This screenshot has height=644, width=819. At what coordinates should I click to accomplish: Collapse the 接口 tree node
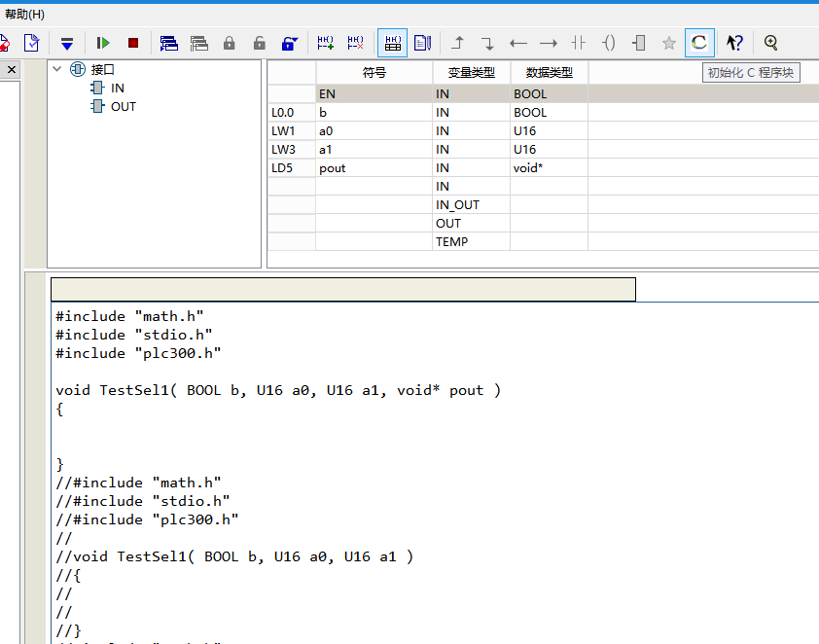[x=57, y=69]
